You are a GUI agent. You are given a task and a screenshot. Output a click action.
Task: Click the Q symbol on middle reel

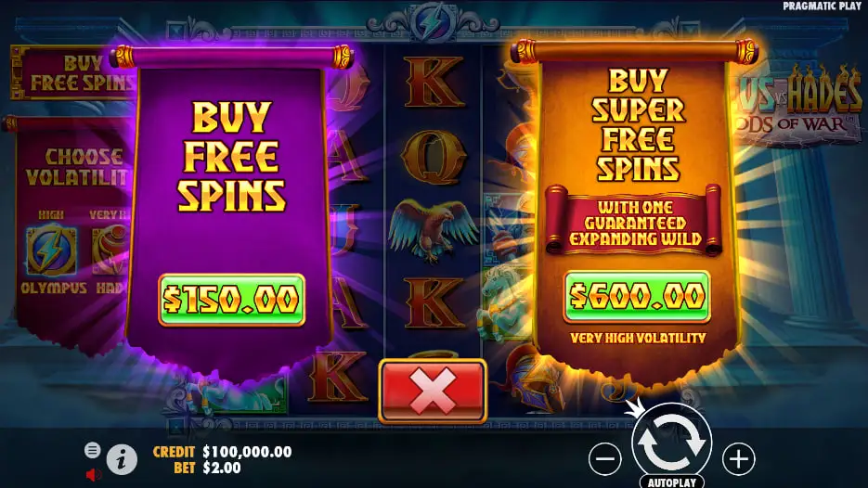click(x=434, y=157)
